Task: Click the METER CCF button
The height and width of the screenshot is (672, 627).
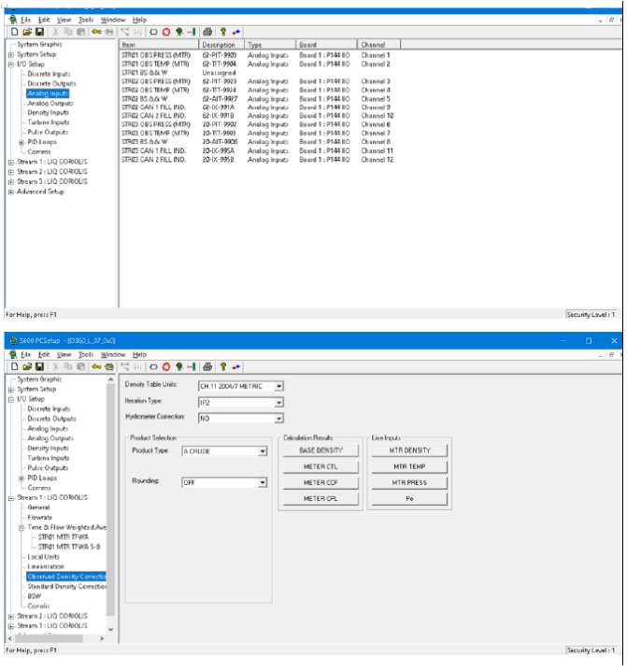Action: [321, 482]
